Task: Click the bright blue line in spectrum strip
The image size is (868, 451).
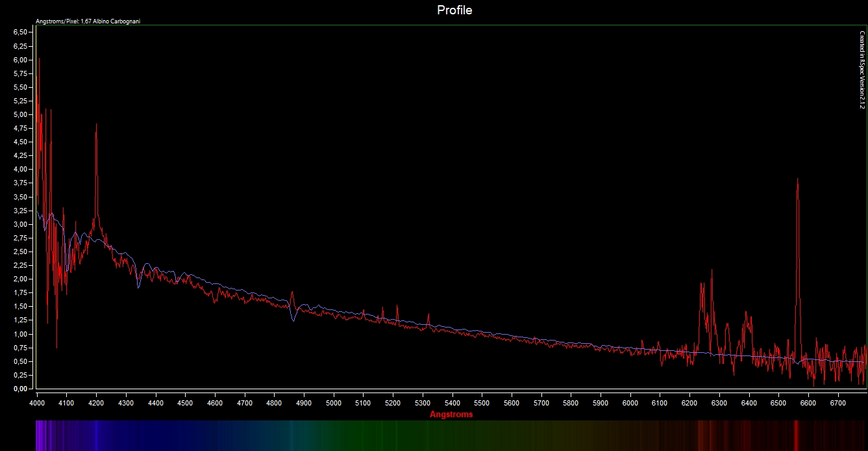Action: [96, 435]
